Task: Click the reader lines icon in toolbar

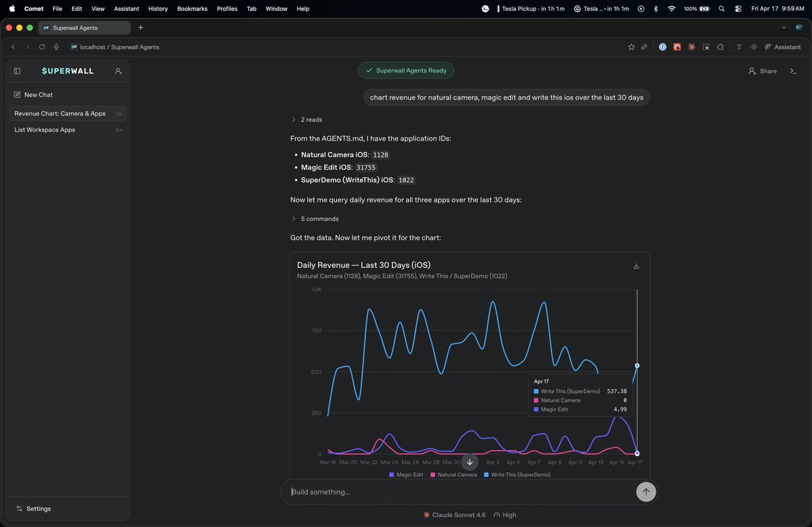Action: pyautogui.click(x=740, y=47)
